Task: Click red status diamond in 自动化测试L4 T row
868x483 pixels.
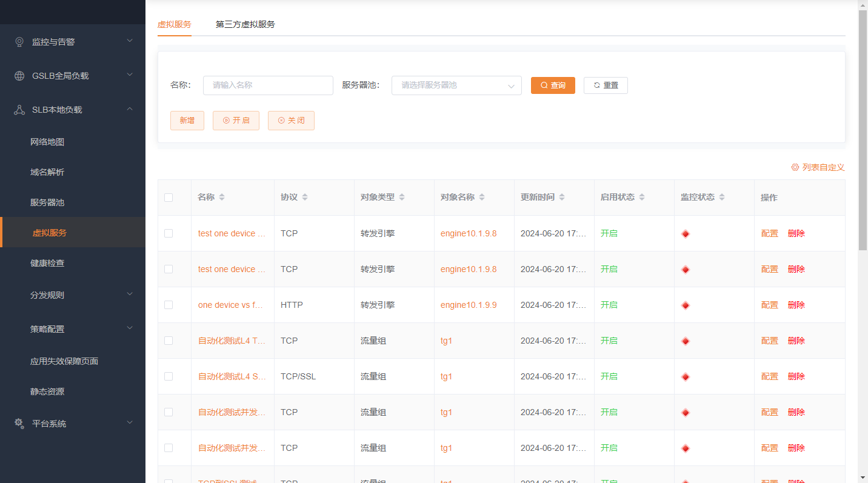Action: pos(686,341)
